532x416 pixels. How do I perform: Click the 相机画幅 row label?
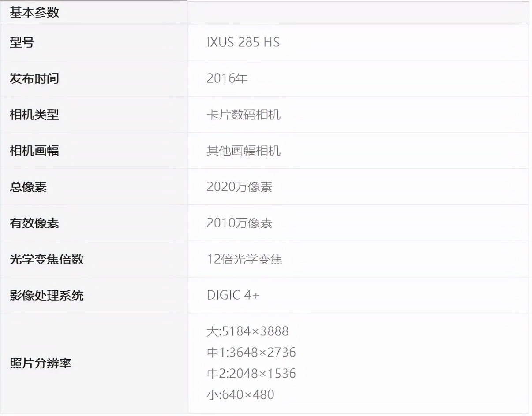pos(33,151)
